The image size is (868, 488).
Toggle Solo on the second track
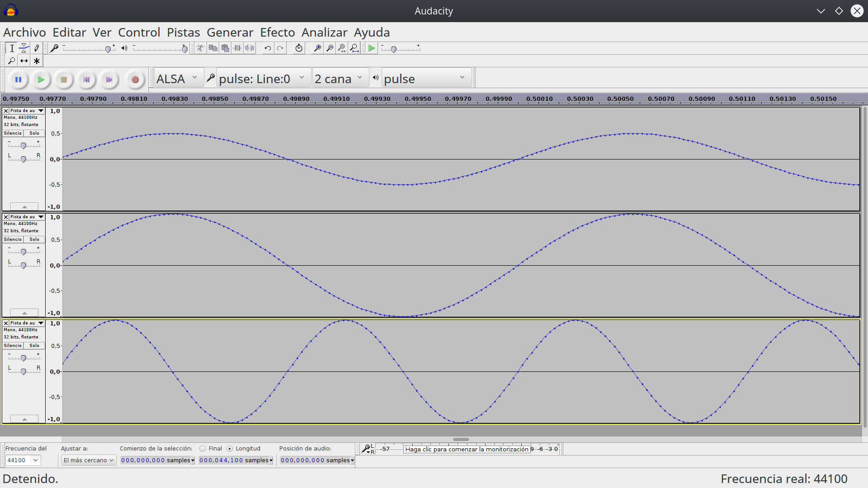click(34, 239)
